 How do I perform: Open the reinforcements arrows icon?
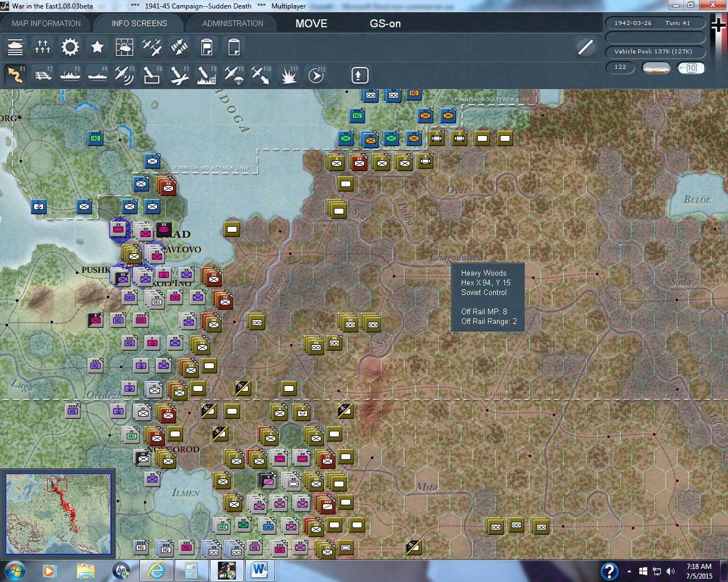tap(179, 47)
